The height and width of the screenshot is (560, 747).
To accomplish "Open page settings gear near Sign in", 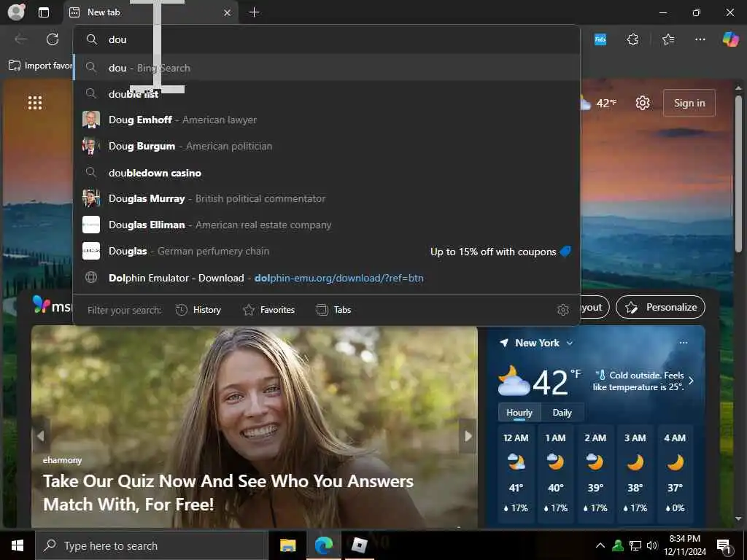I will coord(643,103).
